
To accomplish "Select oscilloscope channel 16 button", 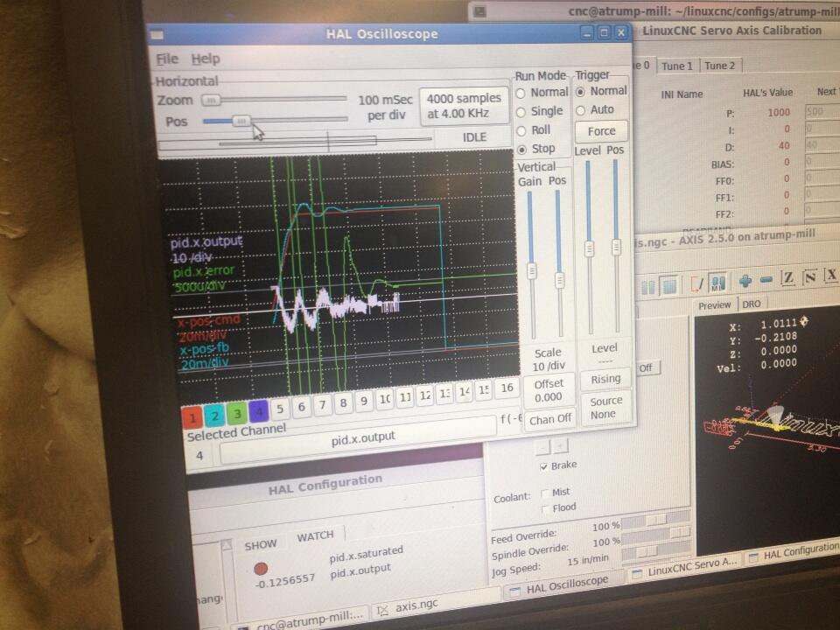I will (x=507, y=388).
